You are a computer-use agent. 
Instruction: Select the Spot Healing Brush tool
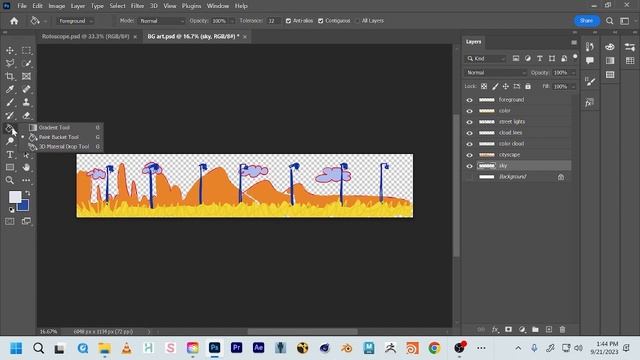pos(26,89)
